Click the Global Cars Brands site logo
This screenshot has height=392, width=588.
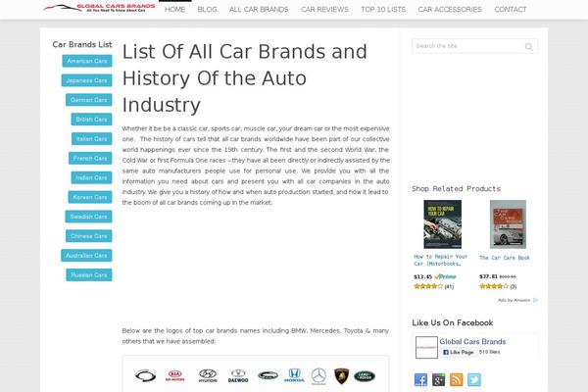click(99, 8)
